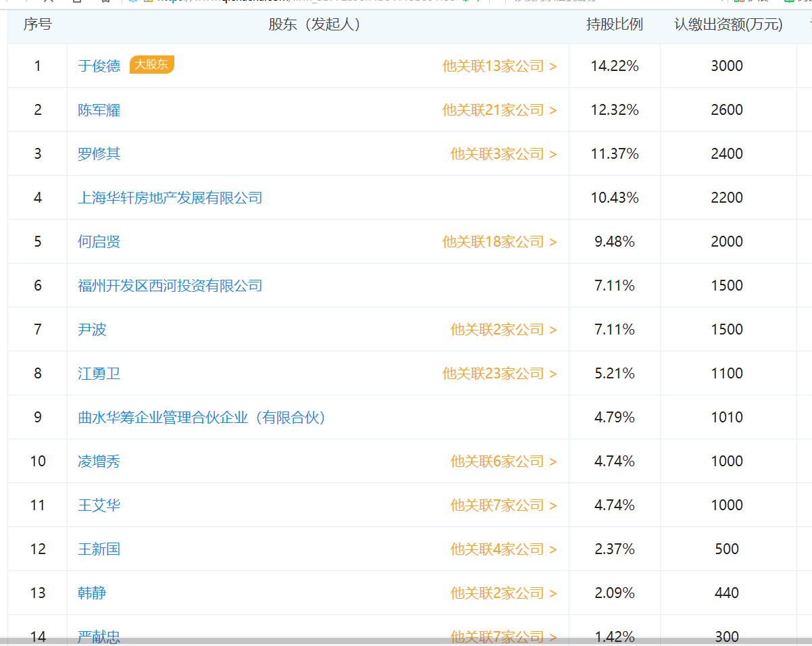View 韩静's 2 associated companies
The image size is (812, 646).
(x=504, y=593)
